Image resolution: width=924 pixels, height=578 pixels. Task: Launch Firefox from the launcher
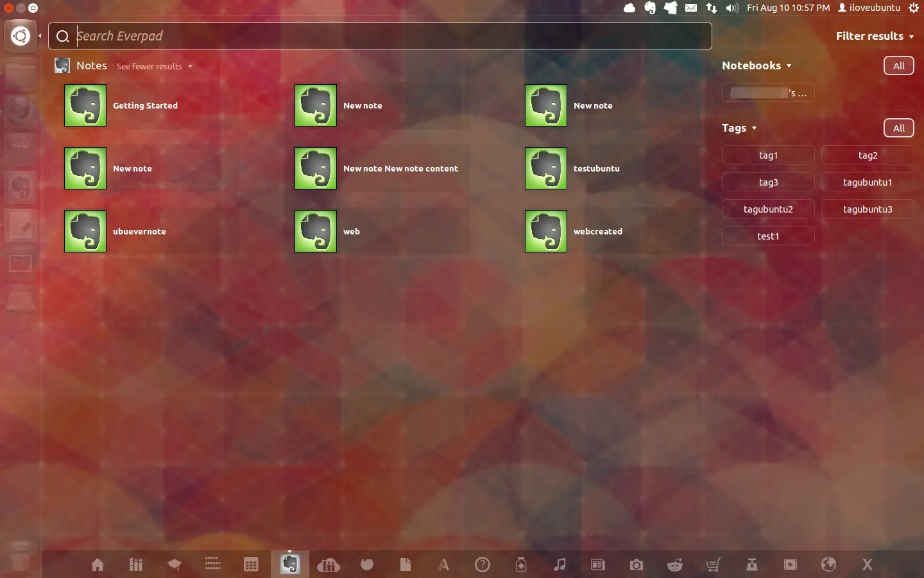(21, 111)
